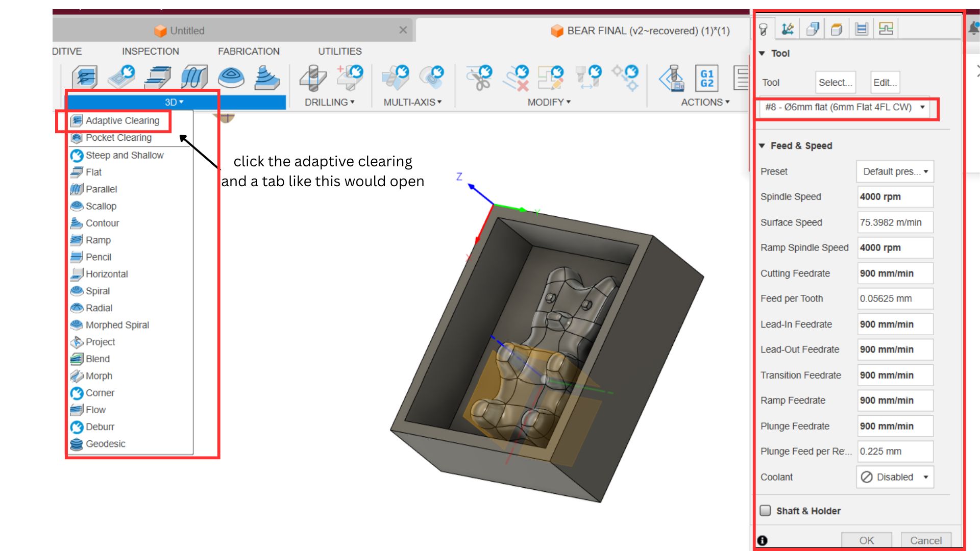The image size is (980, 551).
Task: Open the MODIFY dropdown
Action: [x=549, y=102]
